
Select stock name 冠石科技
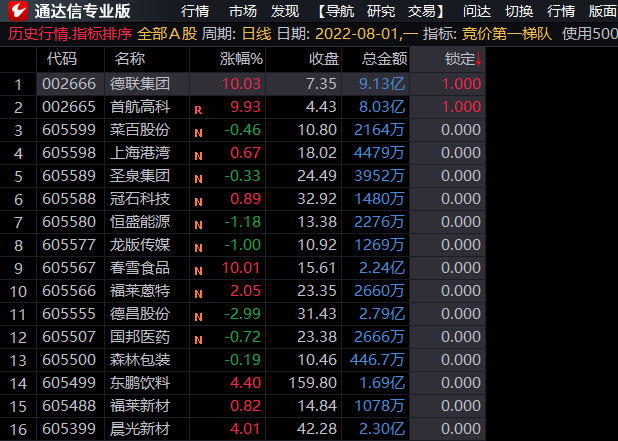point(140,199)
